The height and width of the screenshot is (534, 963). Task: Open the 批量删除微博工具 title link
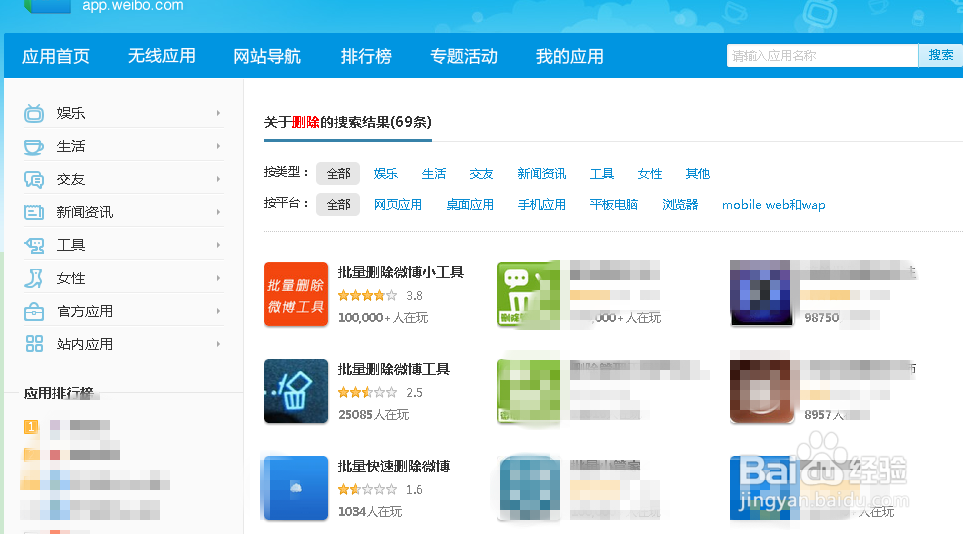tap(394, 369)
